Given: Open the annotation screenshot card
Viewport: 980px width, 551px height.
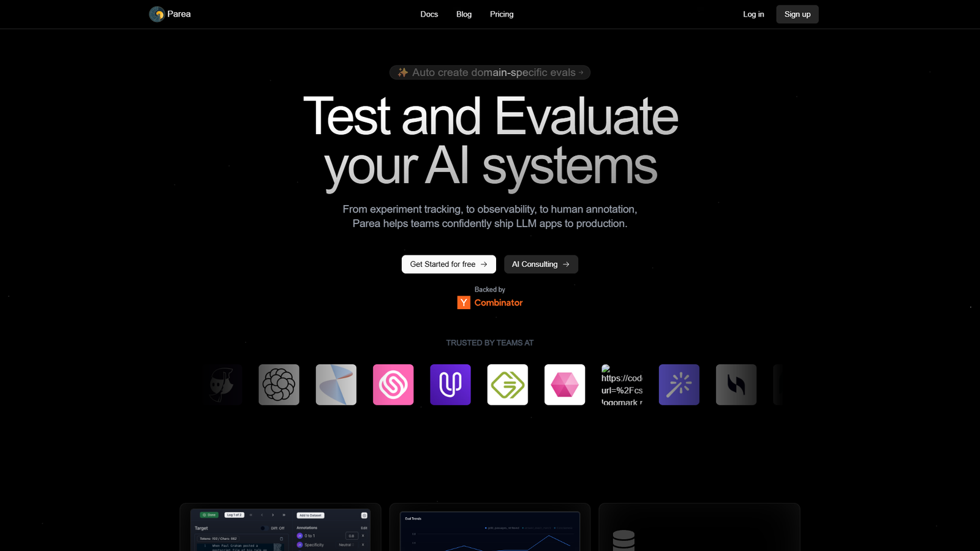Looking at the screenshot, I should pyautogui.click(x=281, y=527).
